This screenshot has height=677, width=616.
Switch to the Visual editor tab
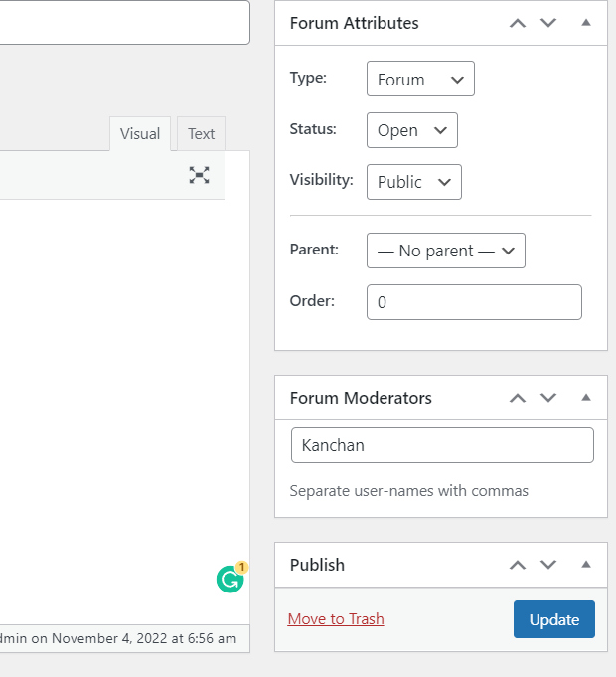[140, 134]
